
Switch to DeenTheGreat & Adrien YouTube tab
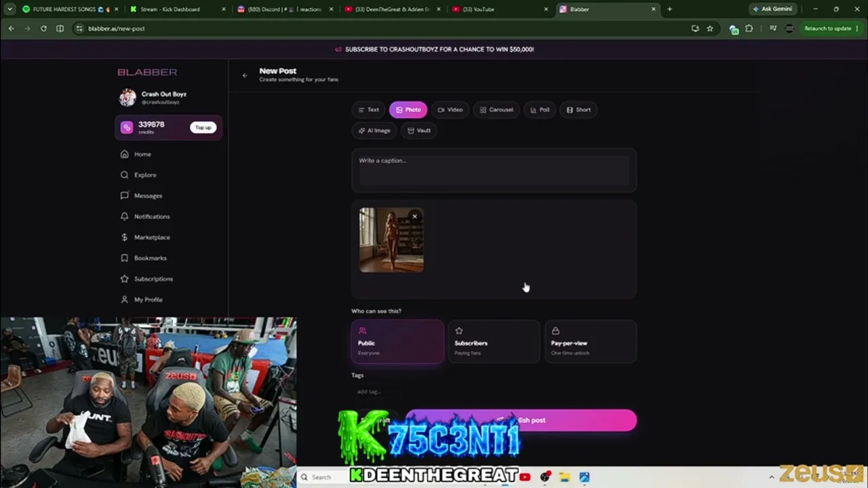(392, 9)
